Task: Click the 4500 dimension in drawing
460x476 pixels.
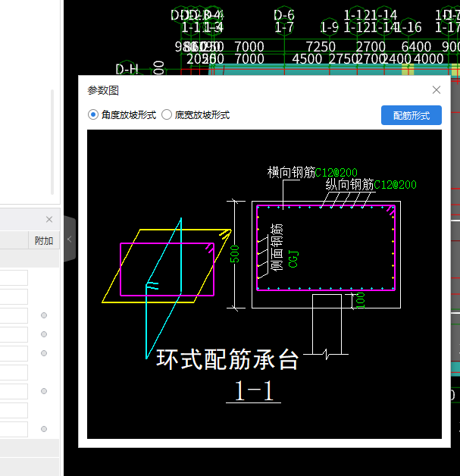Action: click(x=307, y=59)
